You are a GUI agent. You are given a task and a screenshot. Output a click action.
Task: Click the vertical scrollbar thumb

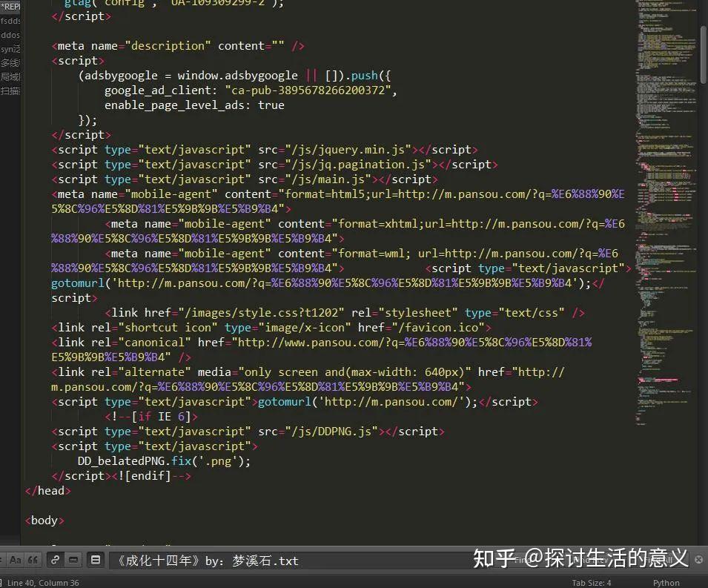click(703, 55)
